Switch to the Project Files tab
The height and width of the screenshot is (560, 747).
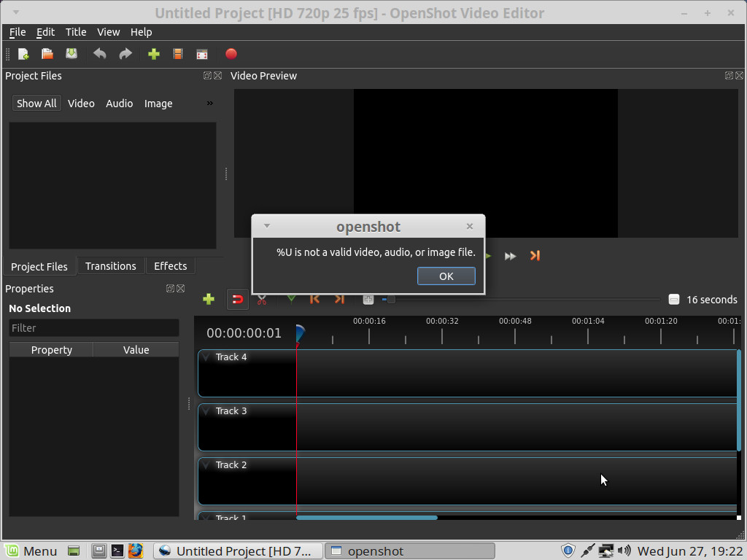tap(39, 267)
